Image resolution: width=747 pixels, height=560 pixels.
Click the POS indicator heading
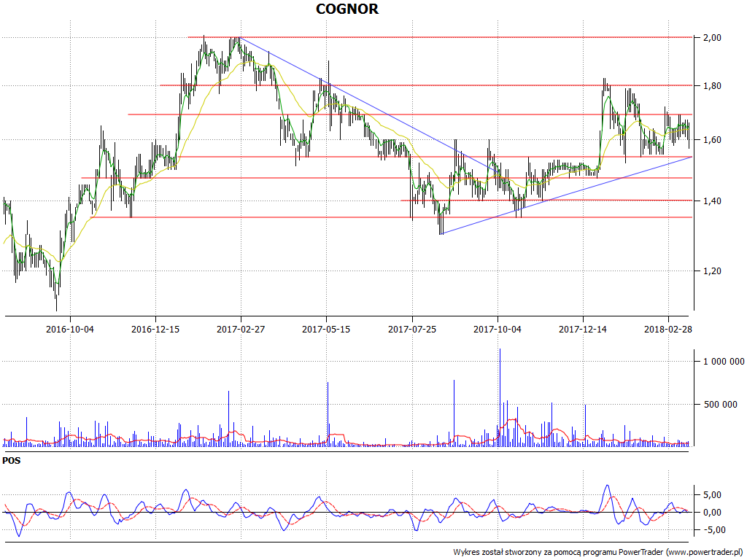click(12, 461)
